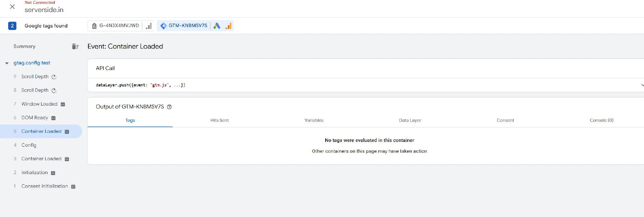Click the API Call section title

click(105, 68)
